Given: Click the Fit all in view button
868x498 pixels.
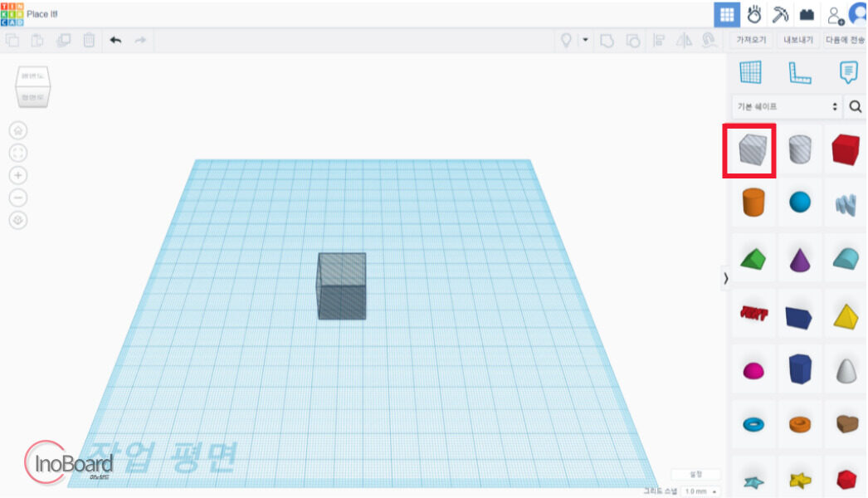Looking at the screenshot, I should pyautogui.click(x=18, y=153).
